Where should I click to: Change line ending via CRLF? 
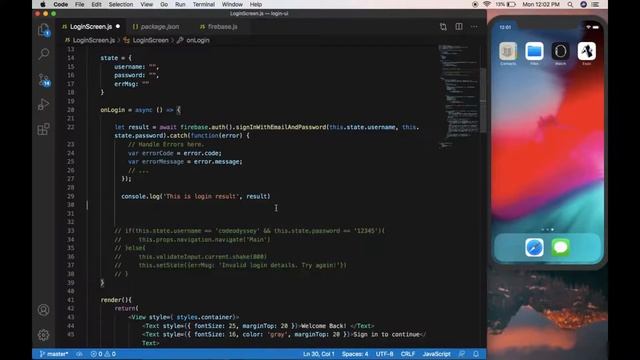coord(408,354)
